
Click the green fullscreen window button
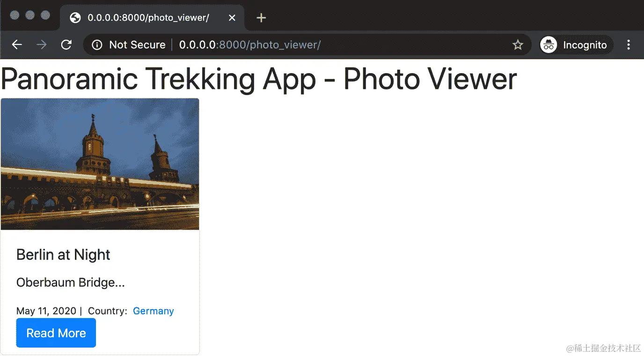pos(45,15)
